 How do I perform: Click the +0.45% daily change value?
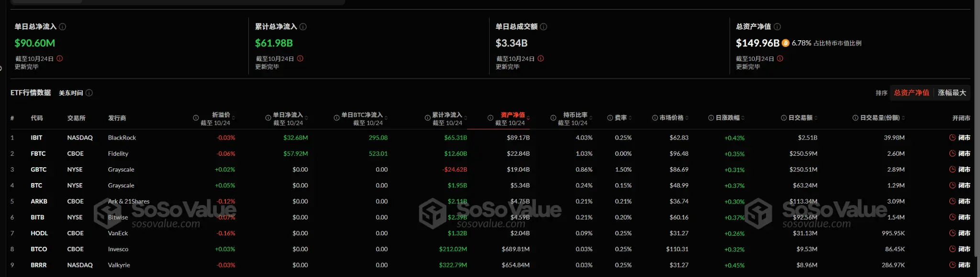[x=735, y=265]
